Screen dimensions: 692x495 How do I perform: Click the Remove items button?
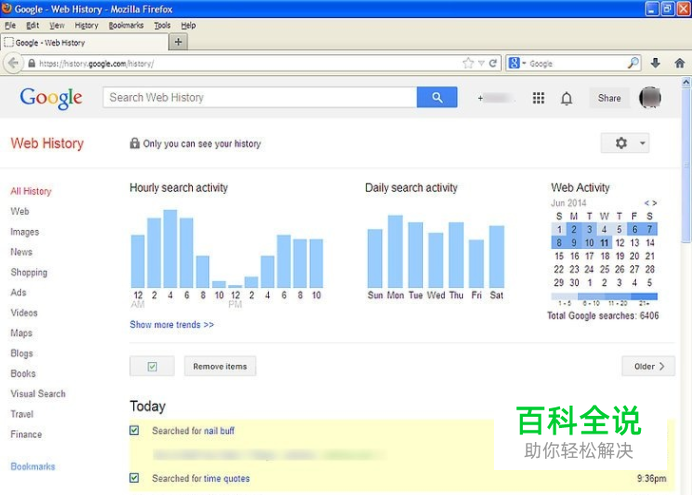coord(220,366)
